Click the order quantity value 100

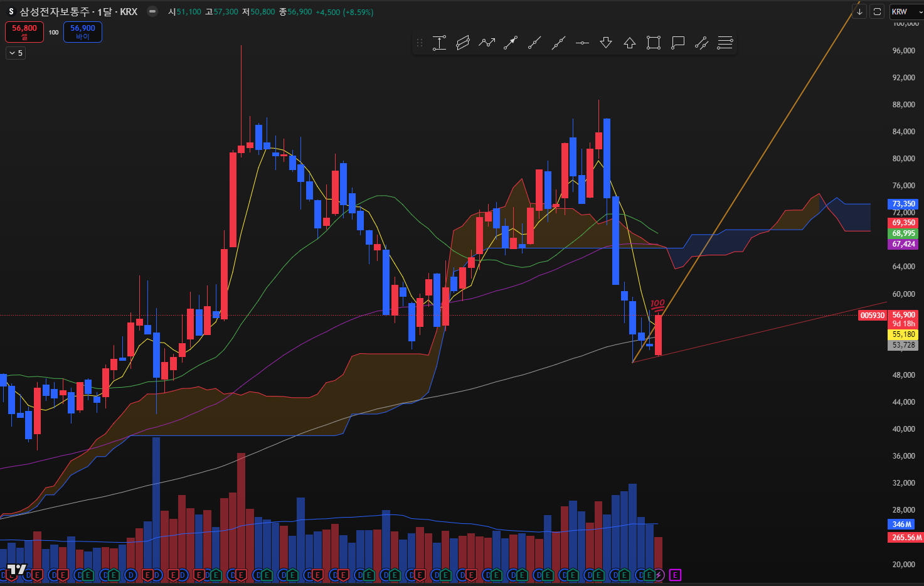[x=54, y=32]
